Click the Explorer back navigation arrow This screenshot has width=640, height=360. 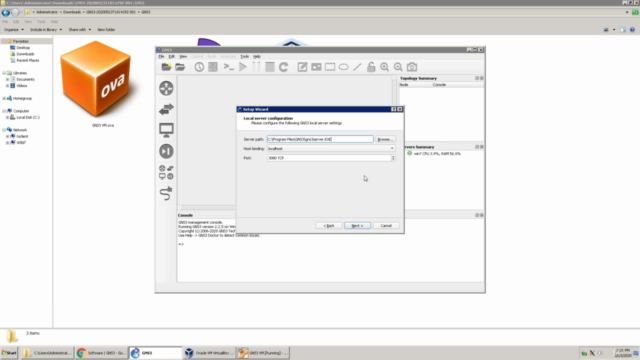6,12
